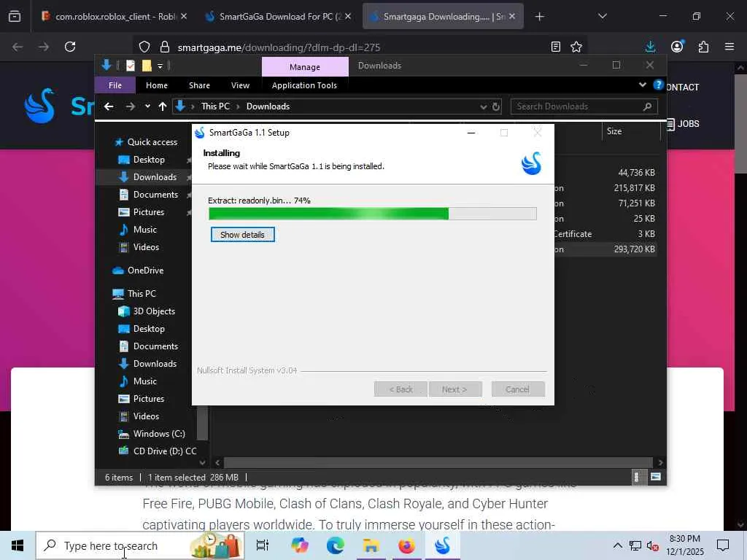
Task: Open Firefox extensions puzzle icon
Action: (703, 47)
